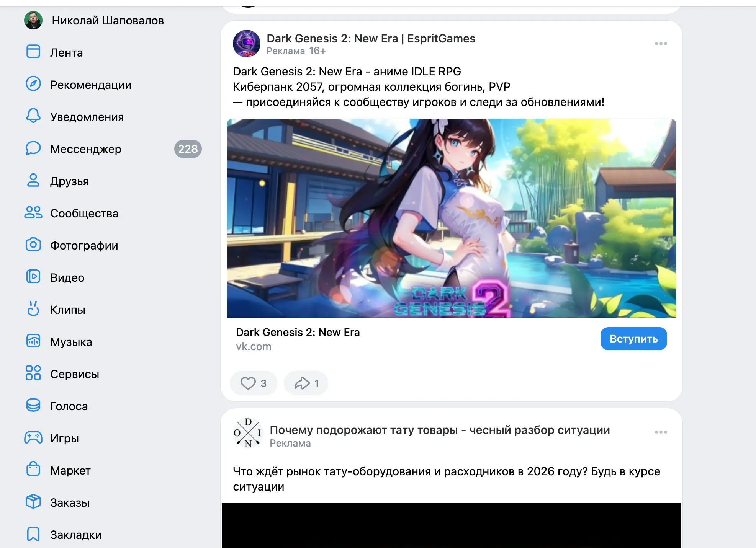The image size is (756, 548).
Task: Open Николай Шаповалов profile avatar
Action: pos(33,20)
